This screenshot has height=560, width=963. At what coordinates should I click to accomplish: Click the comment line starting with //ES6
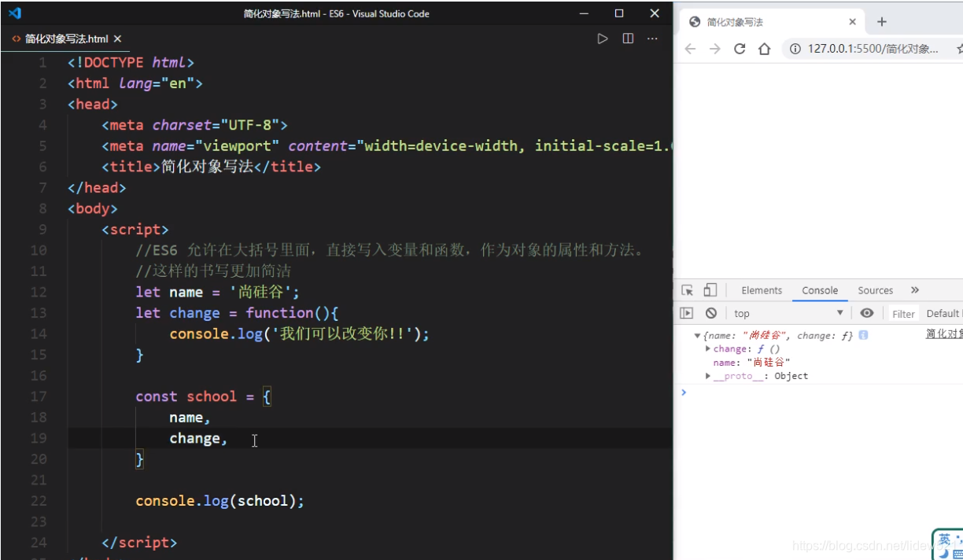click(x=390, y=251)
